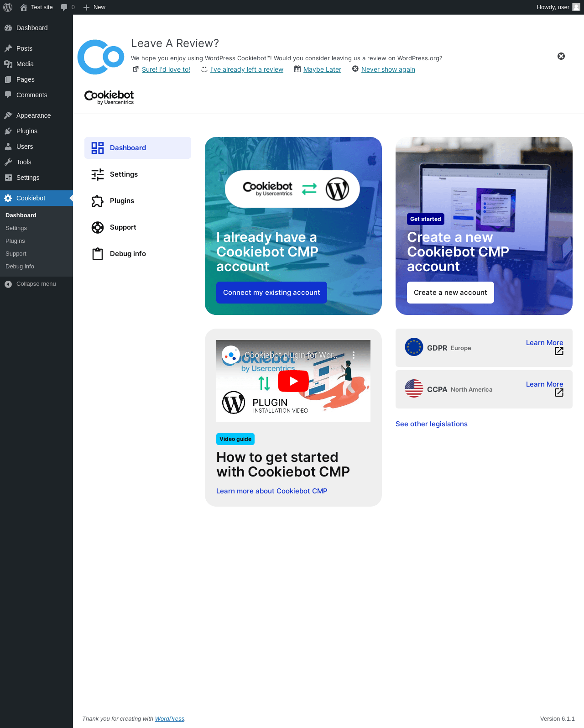Viewport: 584px width, 728px height.
Task: Click the large Cookiebot review logo
Action: coord(101,57)
